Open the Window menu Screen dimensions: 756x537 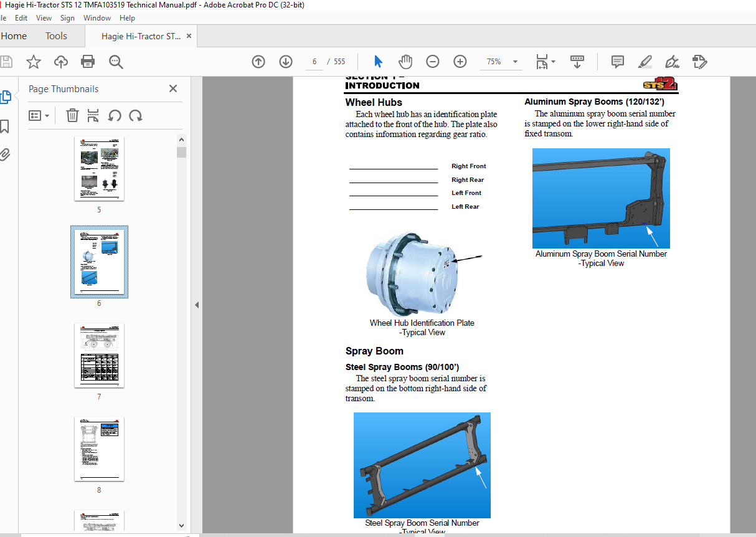pyautogui.click(x=97, y=18)
